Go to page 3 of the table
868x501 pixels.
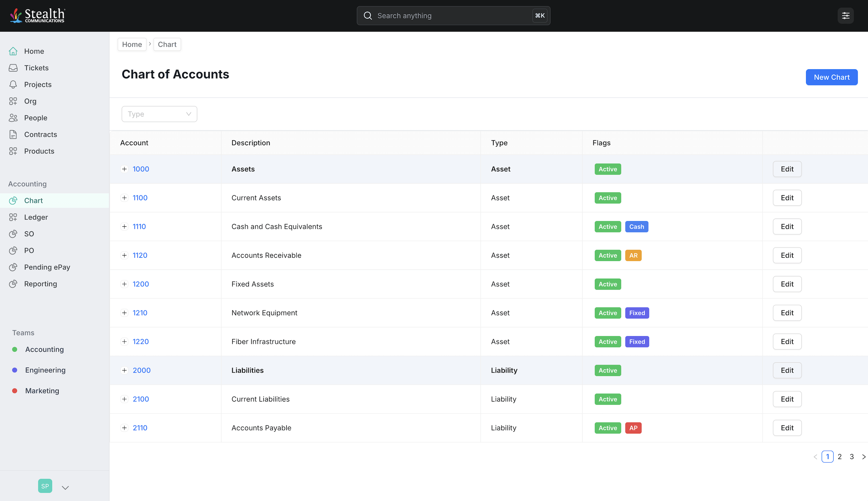click(852, 457)
